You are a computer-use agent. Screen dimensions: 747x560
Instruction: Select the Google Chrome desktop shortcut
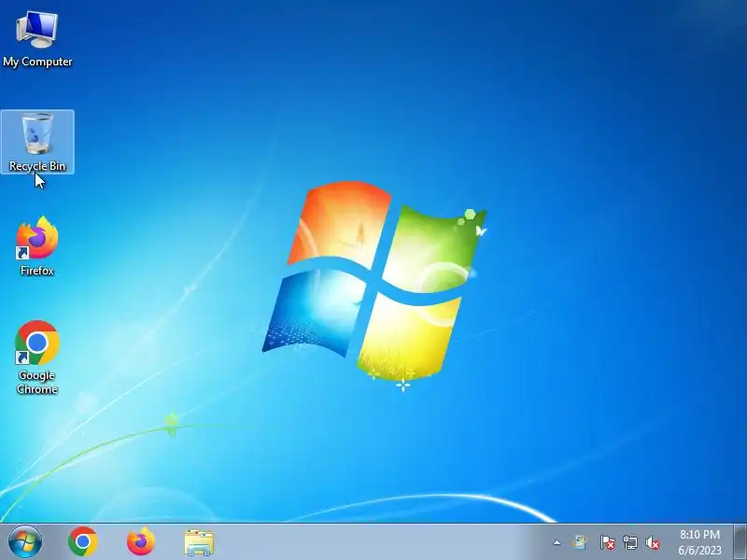pos(37,357)
